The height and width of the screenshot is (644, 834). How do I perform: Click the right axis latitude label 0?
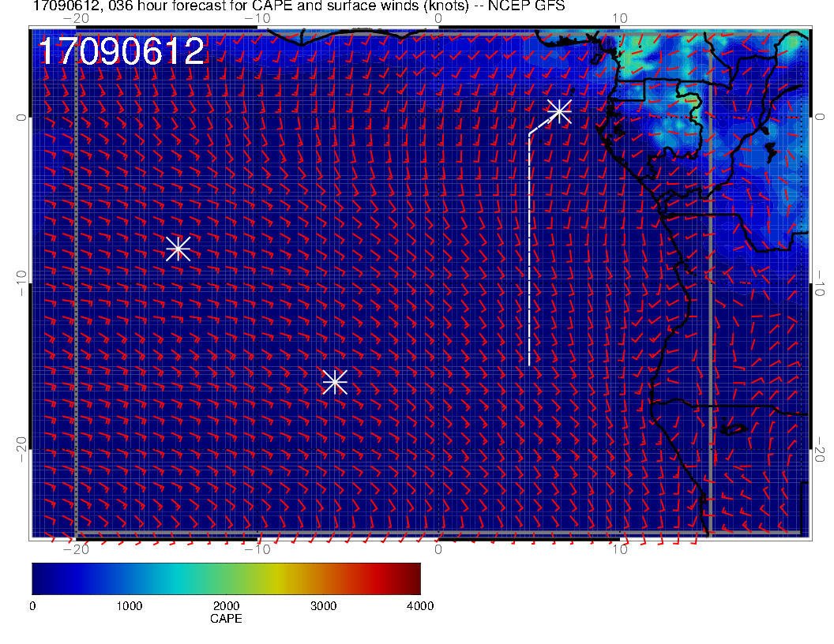click(x=819, y=118)
